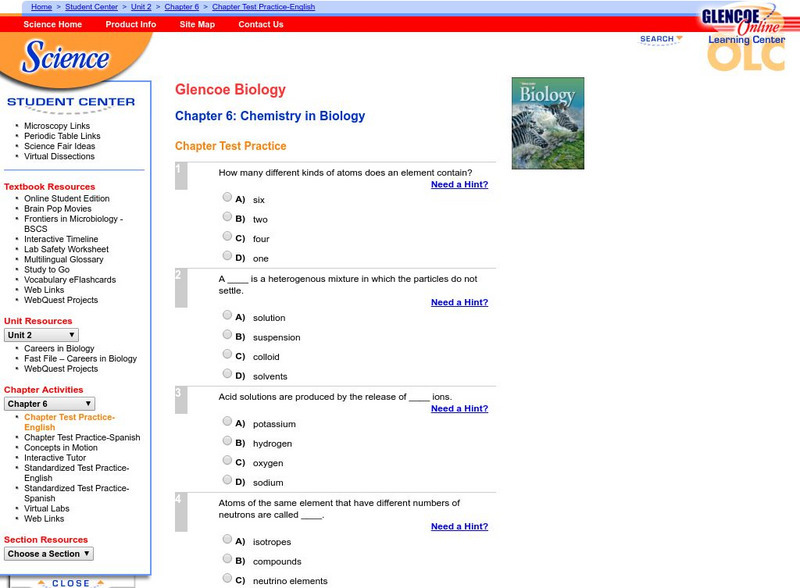The width and height of the screenshot is (800, 588).
Task: Select answer D) one for question 1
Action: [x=227, y=255]
